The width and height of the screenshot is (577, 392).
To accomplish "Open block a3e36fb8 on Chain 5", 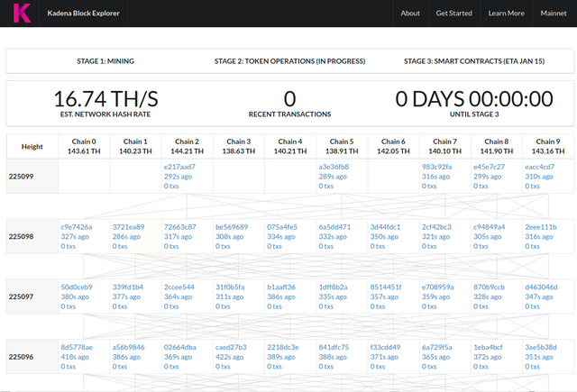I will pyautogui.click(x=334, y=167).
